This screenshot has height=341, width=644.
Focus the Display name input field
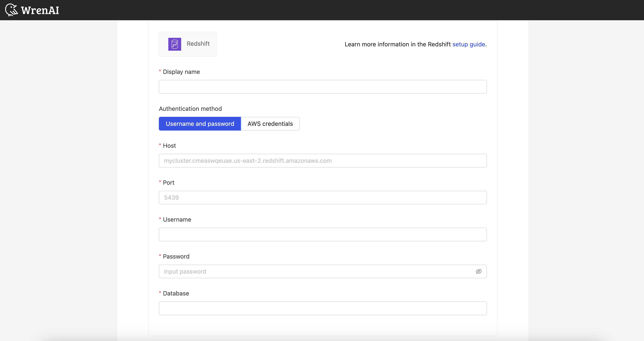[323, 87]
